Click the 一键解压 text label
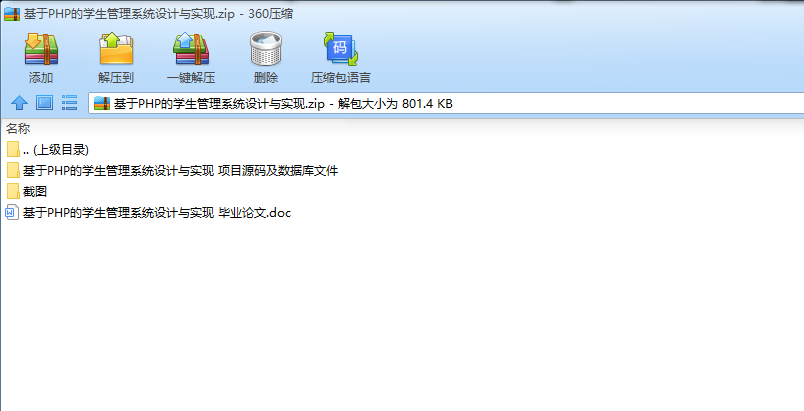The height and width of the screenshot is (411, 804). (191, 77)
